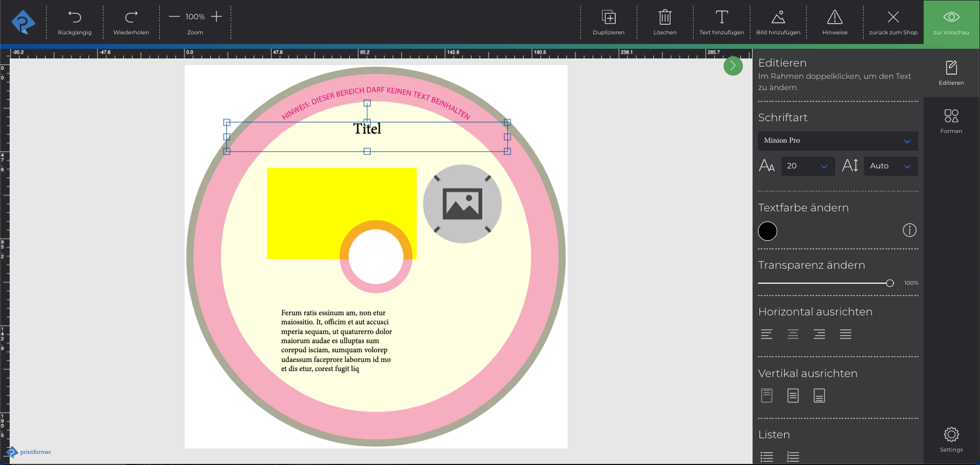Delete selection using Löschen trash icon
The width and height of the screenshot is (980, 465).
pos(665,18)
